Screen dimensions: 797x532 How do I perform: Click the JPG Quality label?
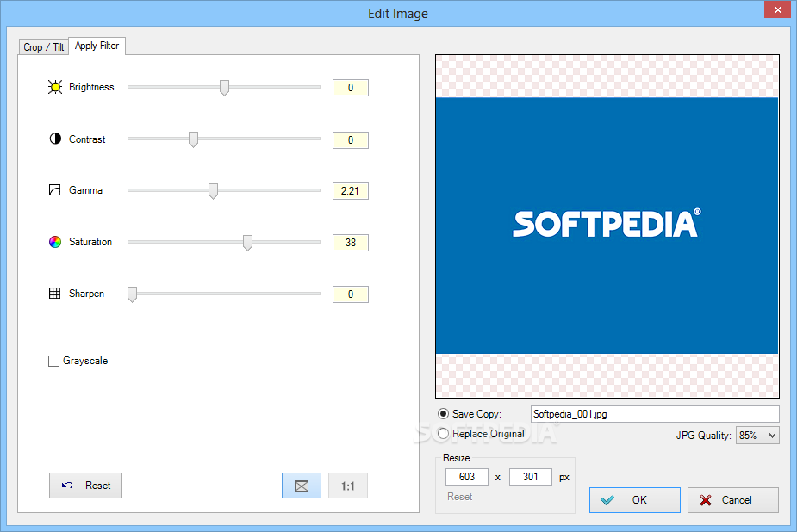tap(703, 436)
